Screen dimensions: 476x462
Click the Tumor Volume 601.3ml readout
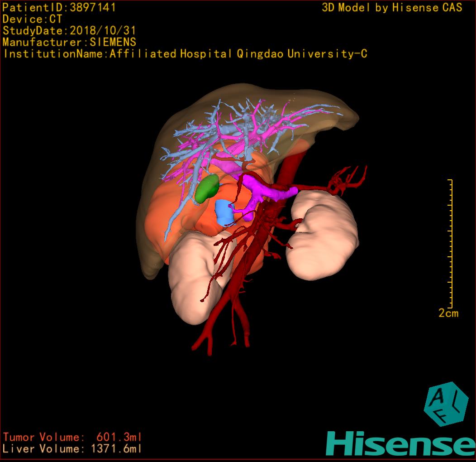coord(72,437)
